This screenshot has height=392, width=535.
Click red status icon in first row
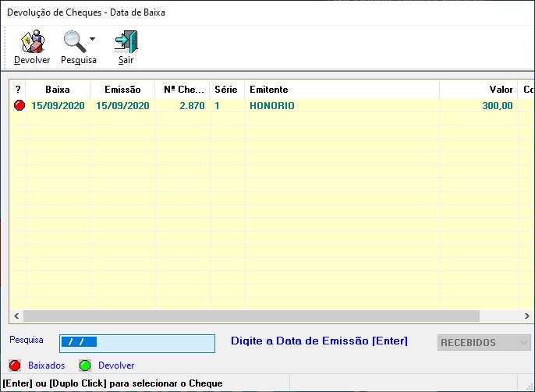tap(19, 106)
